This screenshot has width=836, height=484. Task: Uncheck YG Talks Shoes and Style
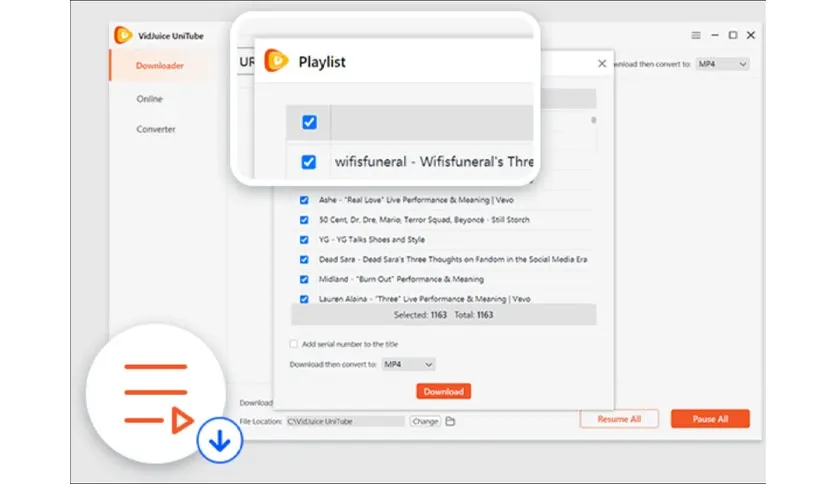[304, 239]
